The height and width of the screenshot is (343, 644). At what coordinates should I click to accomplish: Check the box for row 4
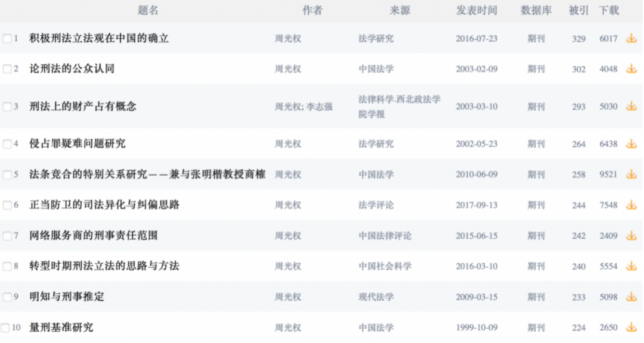[x=7, y=144]
